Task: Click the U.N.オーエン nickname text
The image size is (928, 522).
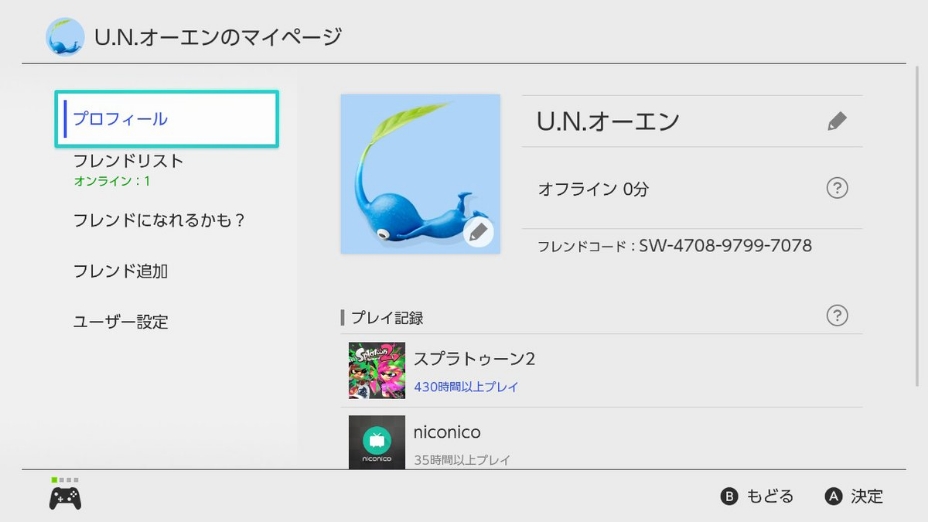Action: [608, 121]
